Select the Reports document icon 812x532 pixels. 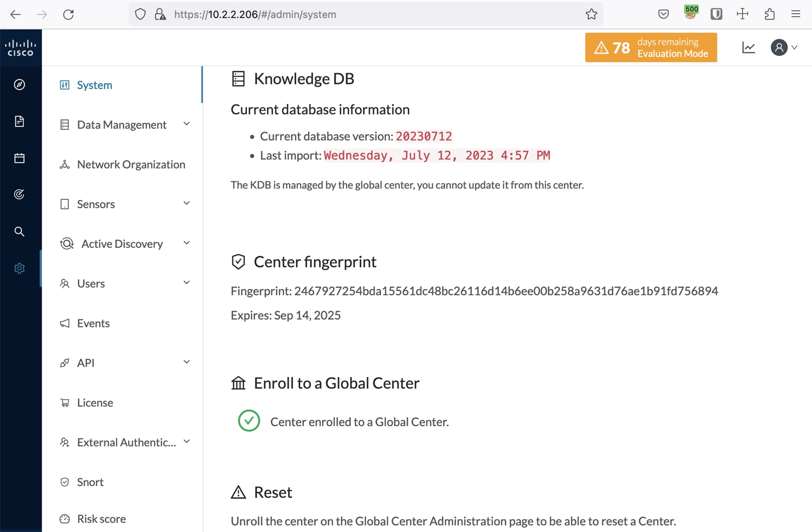tap(19, 121)
